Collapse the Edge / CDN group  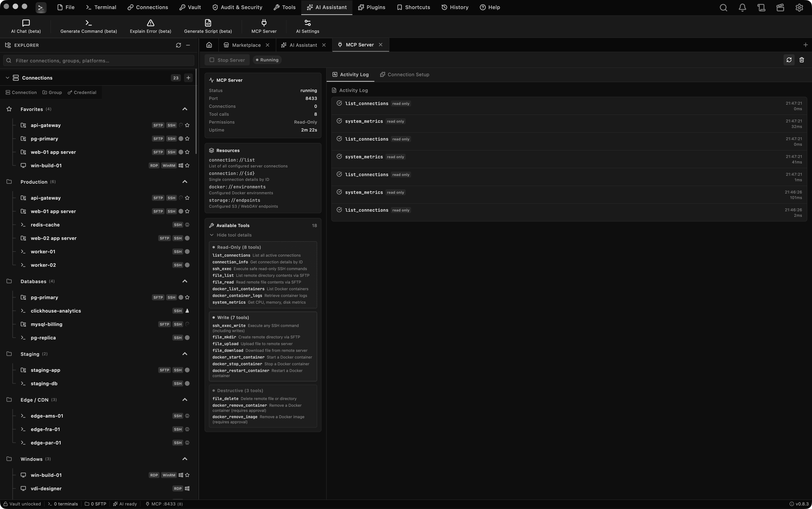coord(185,400)
